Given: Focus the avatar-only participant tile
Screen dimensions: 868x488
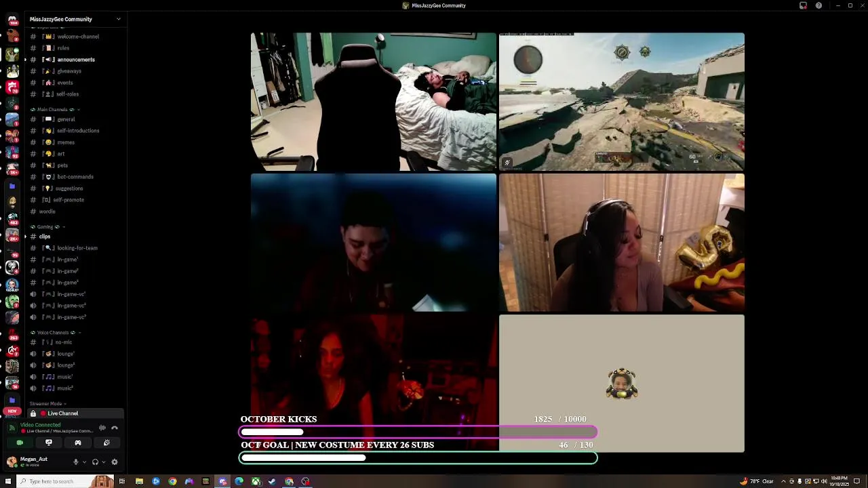Looking at the screenshot, I should point(622,383).
